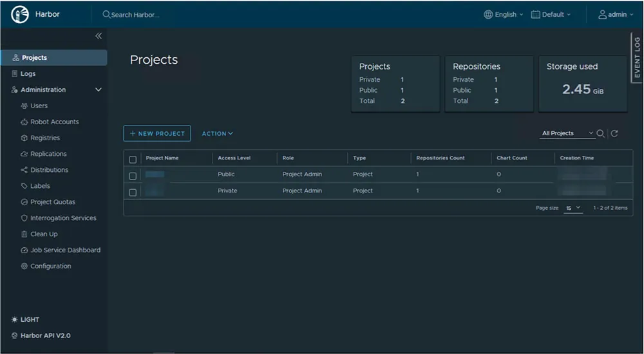This screenshot has height=354, width=644.
Task: Click the Robot Accounts icon
Action: (x=24, y=122)
